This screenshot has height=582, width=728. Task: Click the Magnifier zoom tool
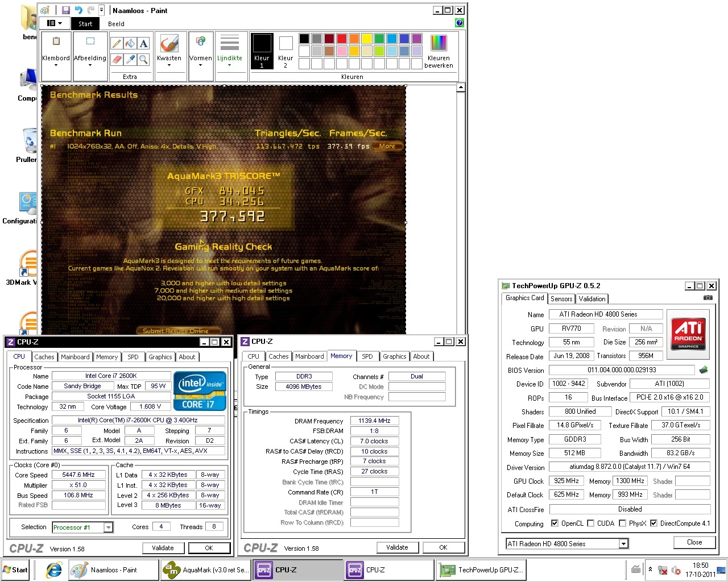coord(143,59)
